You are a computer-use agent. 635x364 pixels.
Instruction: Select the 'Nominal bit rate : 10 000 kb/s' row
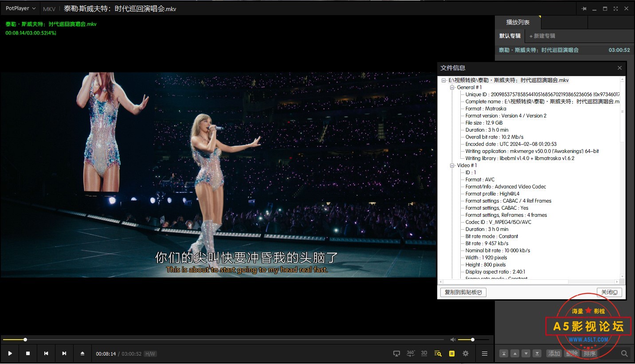498,250
